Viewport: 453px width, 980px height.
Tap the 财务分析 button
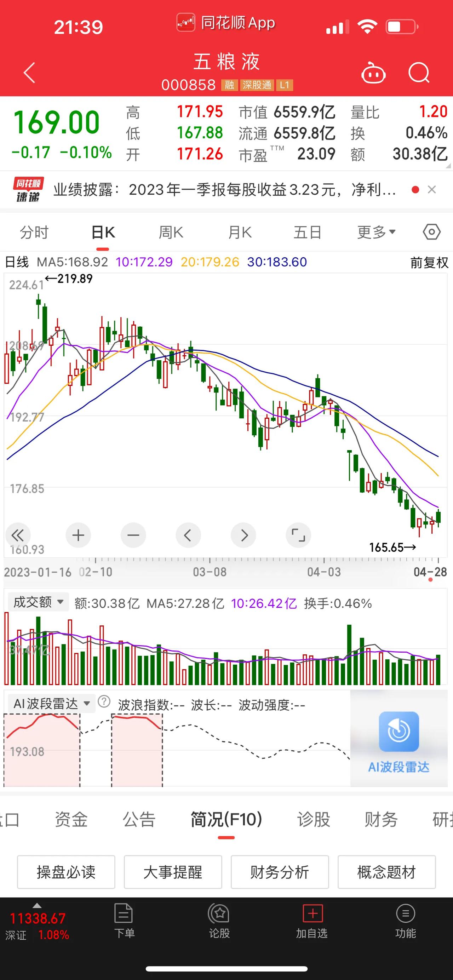click(280, 872)
